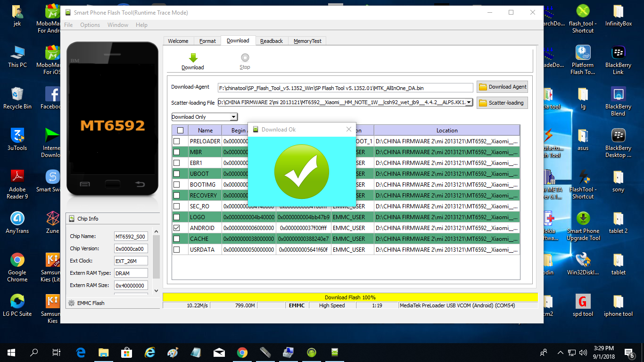Open the Window menu
The width and height of the screenshot is (644, 362).
pyautogui.click(x=118, y=25)
